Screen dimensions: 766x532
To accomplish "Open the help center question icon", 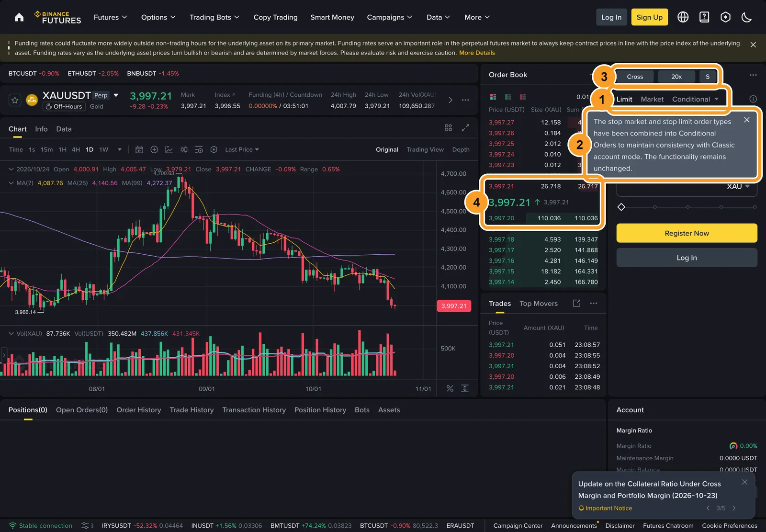I will 704,17.
